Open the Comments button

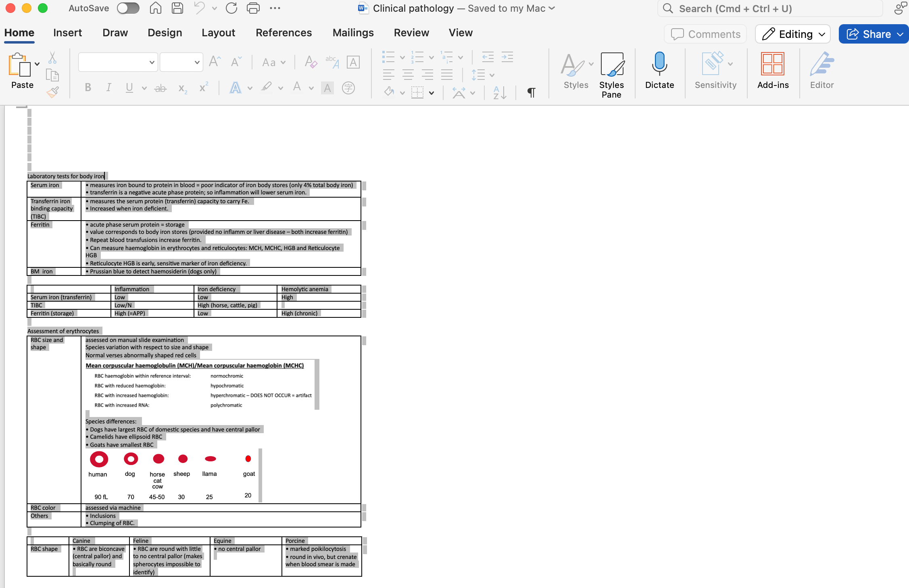706,34
